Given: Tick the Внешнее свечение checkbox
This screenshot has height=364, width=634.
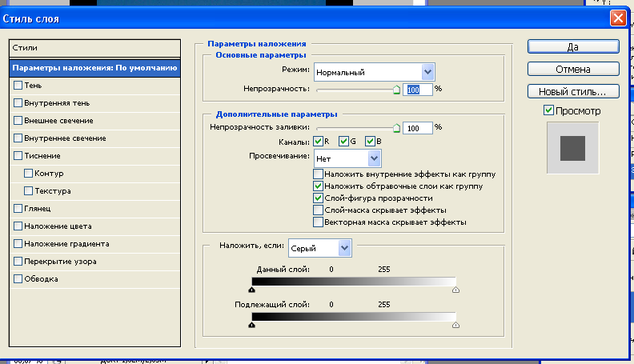Looking at the screenshot, I should [18, 120].
